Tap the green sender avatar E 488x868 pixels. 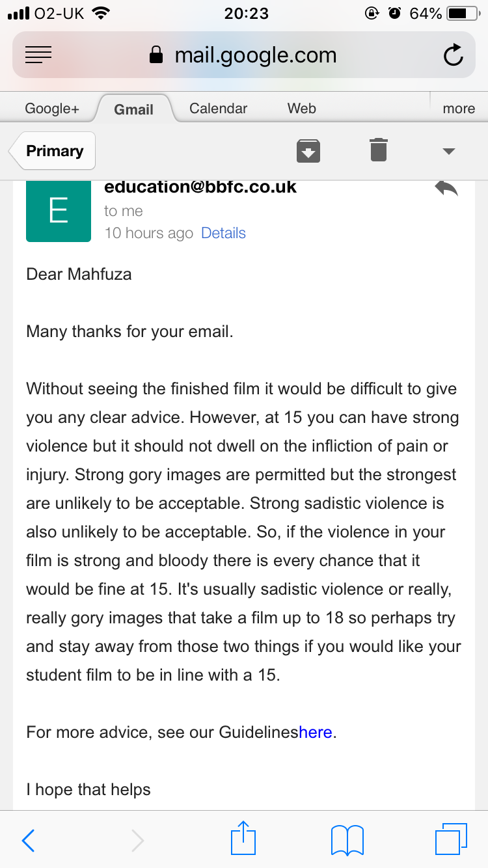59,210
